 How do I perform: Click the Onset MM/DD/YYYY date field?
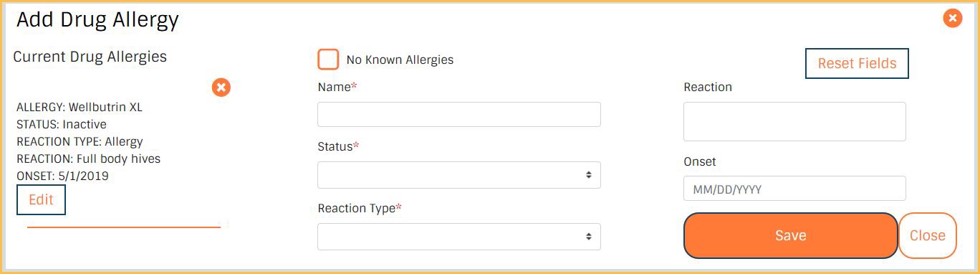794,189
